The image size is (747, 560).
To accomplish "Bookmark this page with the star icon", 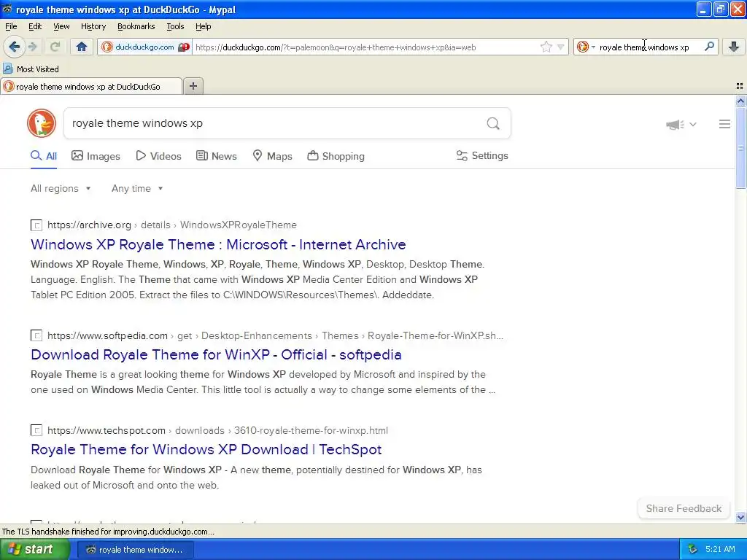I will click(546, 47).
